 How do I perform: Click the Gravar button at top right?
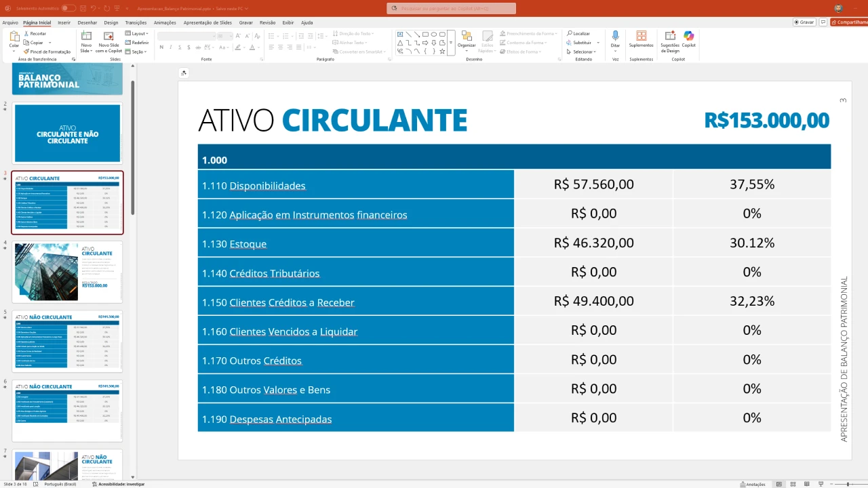pyautogui.click(x=804, y=22)
